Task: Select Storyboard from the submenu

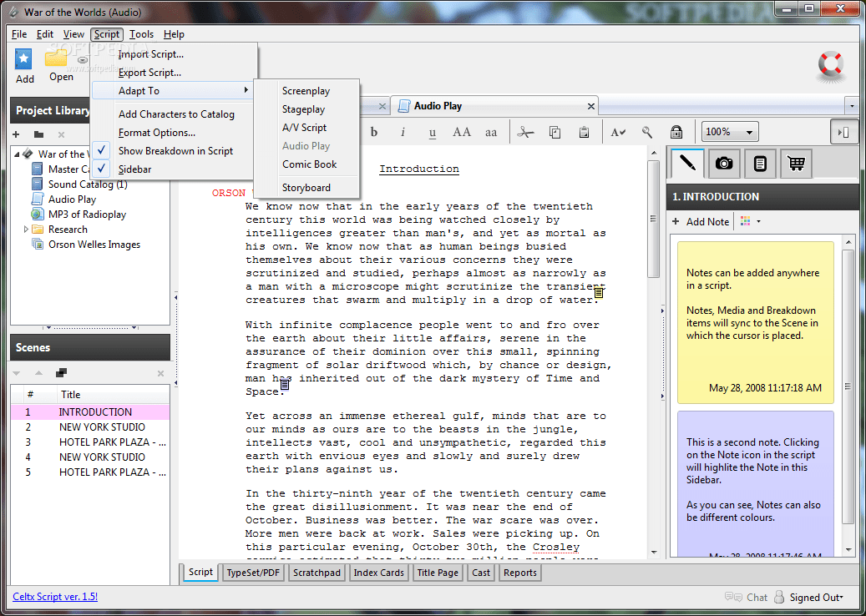Action: 306,188
